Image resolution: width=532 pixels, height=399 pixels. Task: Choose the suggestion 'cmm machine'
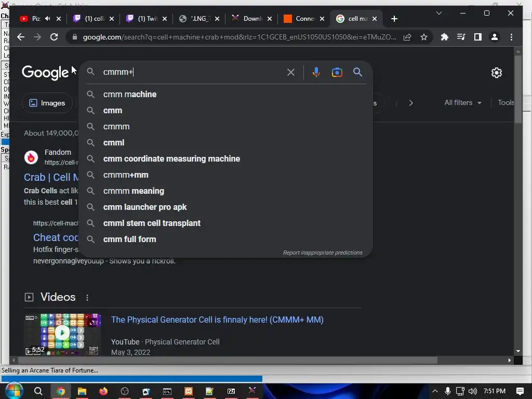pos(225,95)
